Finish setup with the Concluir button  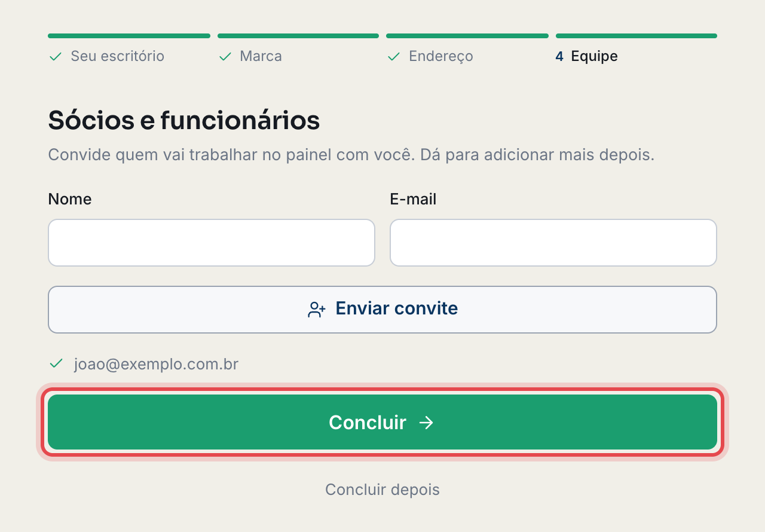pyautogui.click(x=382, y=422)
